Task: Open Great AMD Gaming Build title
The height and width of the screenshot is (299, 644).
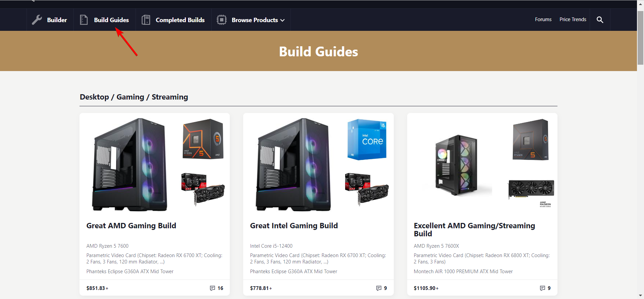Action: click(131, 226)
